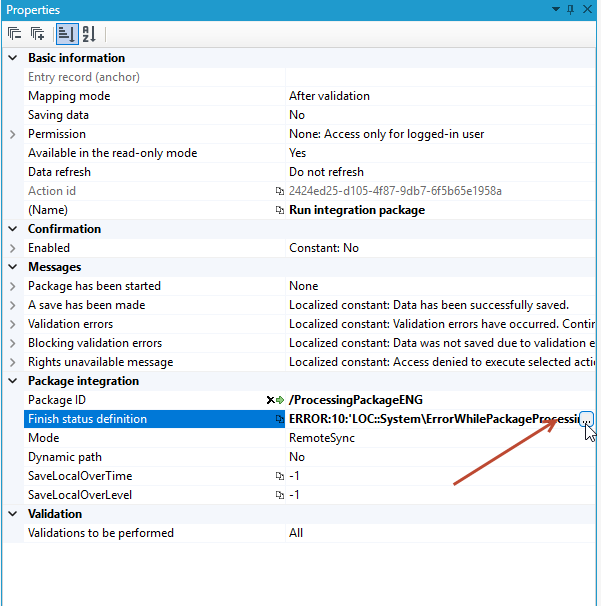Pin the Properties panel
Screen dimensions: 601x606
(x=570, y=9)
